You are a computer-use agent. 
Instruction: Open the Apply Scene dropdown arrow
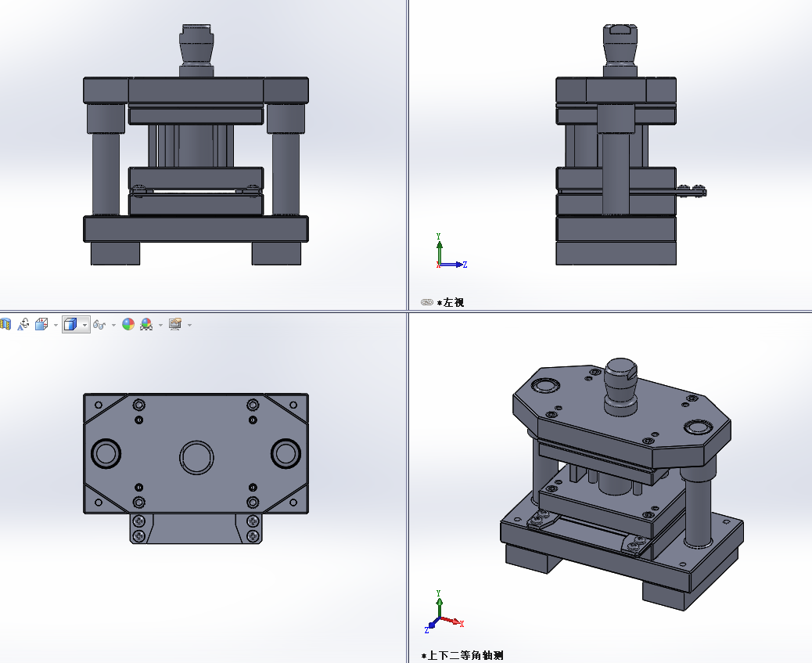[x=160, y=325]
